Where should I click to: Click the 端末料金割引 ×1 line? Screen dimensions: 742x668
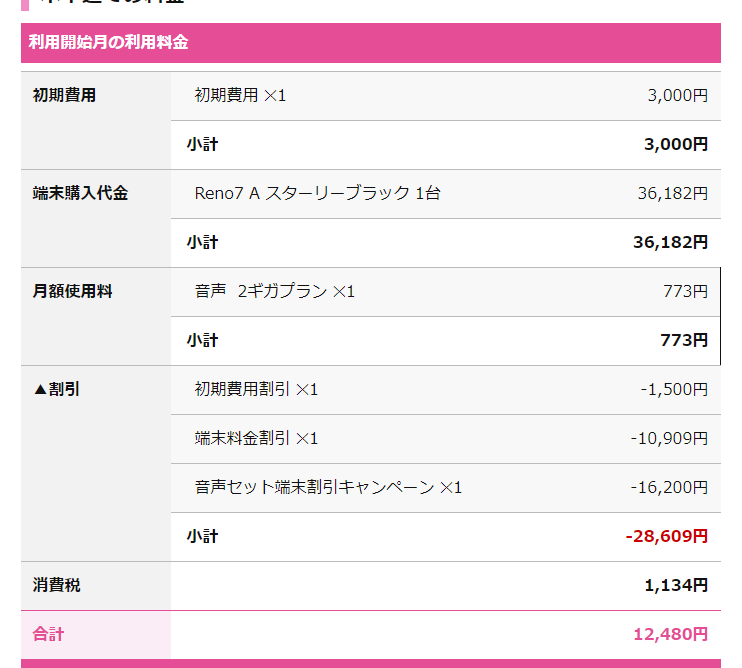coord(256,438)
